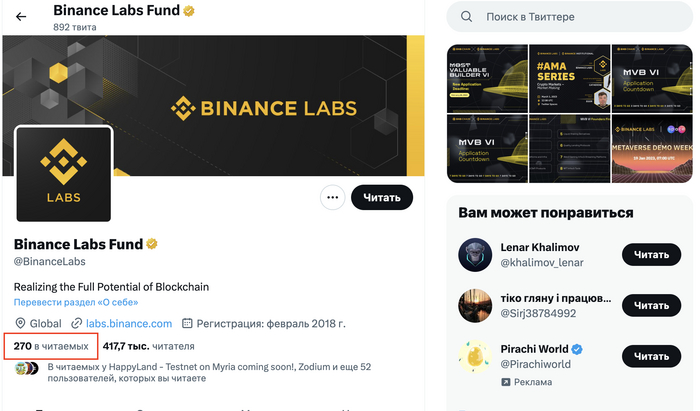This screenshot has width=700, height=411.
Task: Follow Pirachi World
Action: click(x=650, y=355)
